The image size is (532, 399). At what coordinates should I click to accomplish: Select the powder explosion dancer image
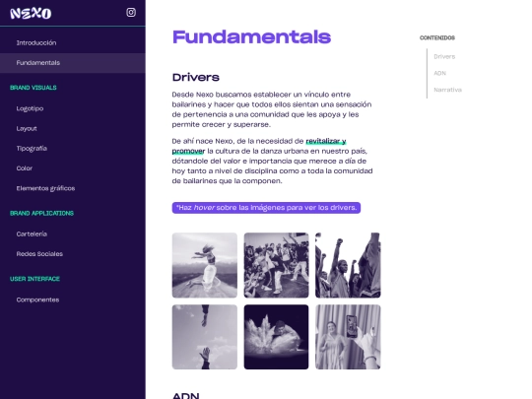pyautogui.click(x=276, y=337)
